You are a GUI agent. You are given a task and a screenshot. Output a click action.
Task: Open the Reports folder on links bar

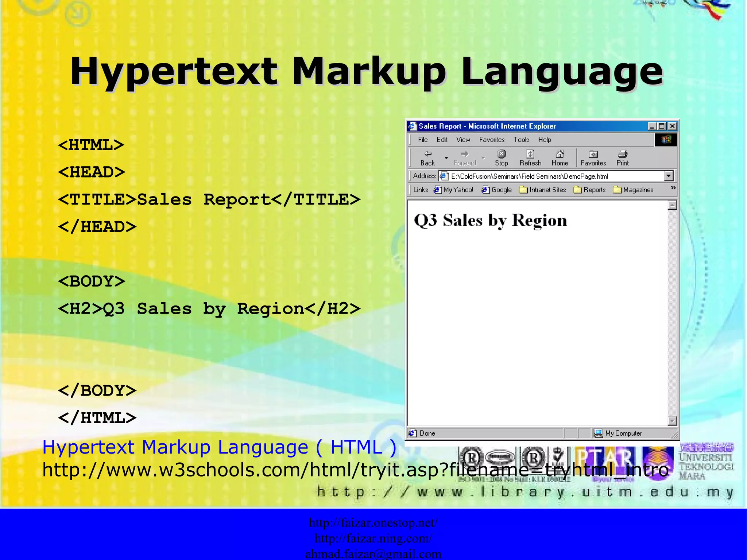[x=589, y=190]
